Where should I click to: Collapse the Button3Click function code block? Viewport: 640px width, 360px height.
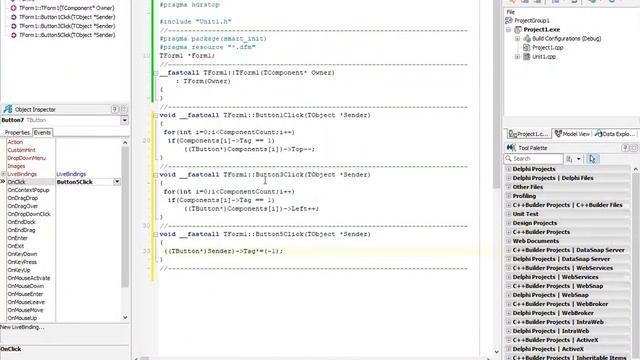pyautogui.click(x=156, y=175)
